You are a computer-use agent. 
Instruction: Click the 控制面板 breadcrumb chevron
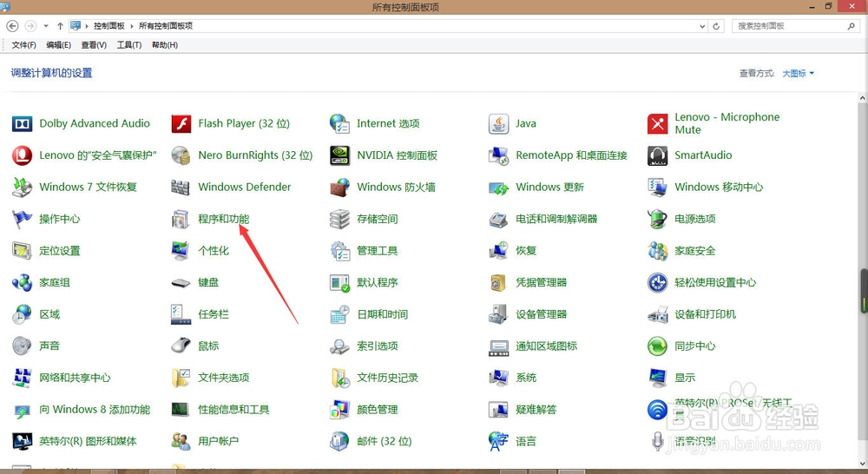pyautogui.click(x=132, y=26)
